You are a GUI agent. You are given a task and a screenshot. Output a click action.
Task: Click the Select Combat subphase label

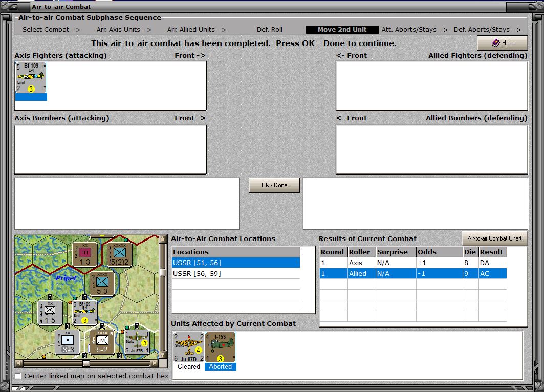[51, 30]
